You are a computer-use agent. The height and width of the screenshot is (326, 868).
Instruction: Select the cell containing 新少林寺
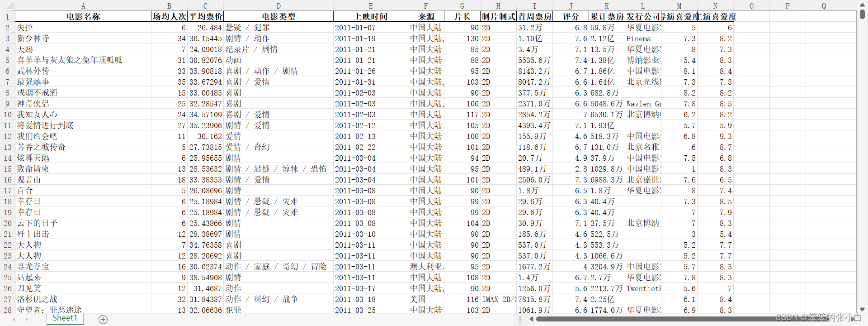pos(83,38)
